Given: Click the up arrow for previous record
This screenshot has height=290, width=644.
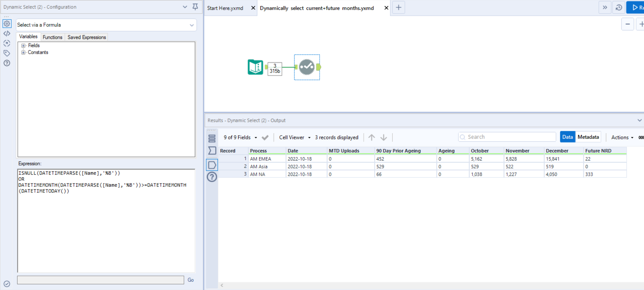Looking at the screenshot, I should click(372, 137).
